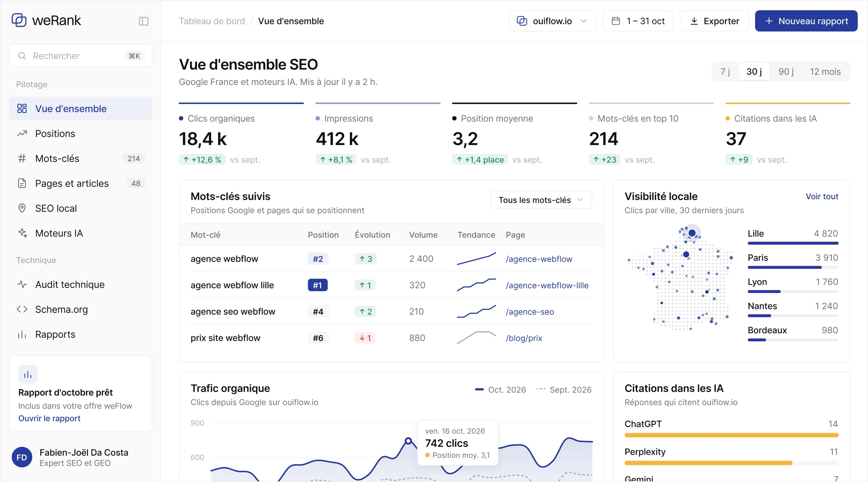Open Audit technique in the sidebar

tap(81, 284)
